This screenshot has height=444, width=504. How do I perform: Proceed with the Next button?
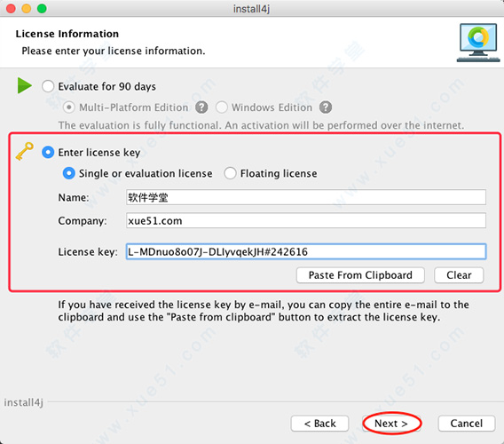click(391, 424)
